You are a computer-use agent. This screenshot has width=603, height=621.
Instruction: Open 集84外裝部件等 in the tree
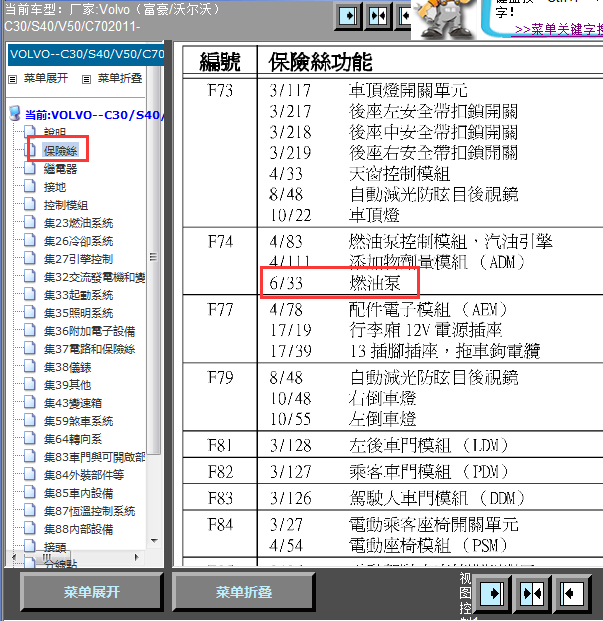84,475
